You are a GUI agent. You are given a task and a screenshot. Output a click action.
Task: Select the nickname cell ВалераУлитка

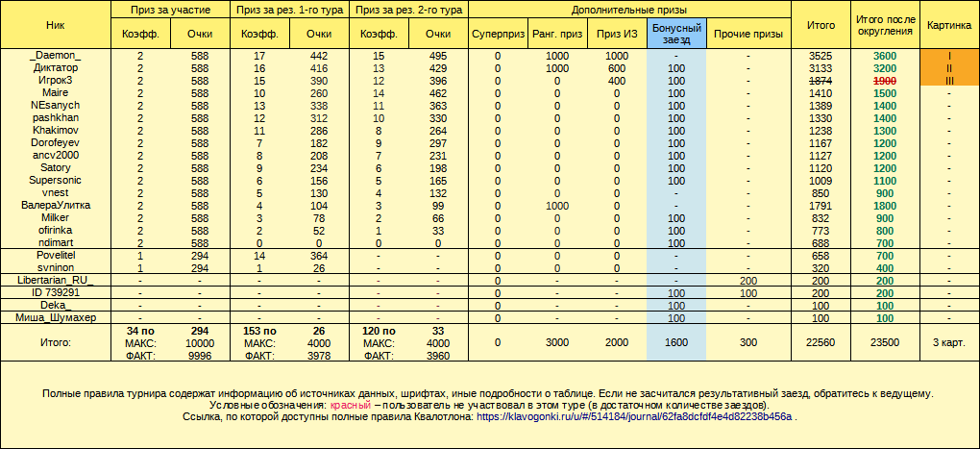[55, 205]
